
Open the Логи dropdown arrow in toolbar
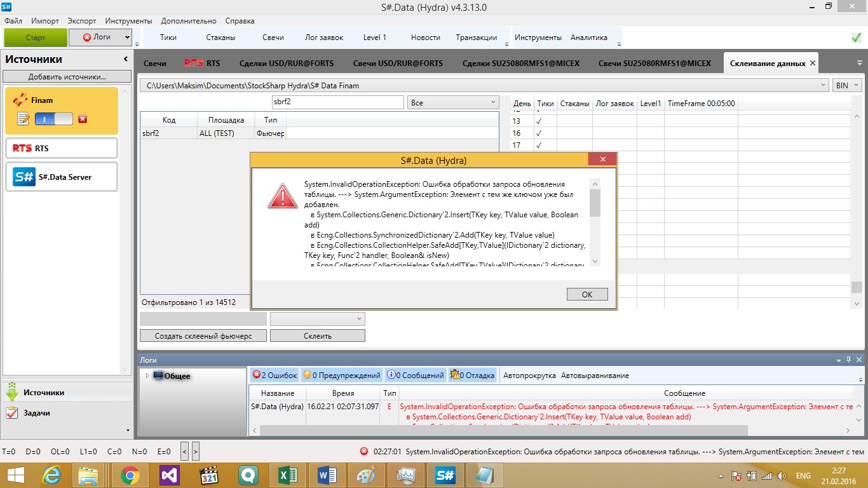point(127,37)
